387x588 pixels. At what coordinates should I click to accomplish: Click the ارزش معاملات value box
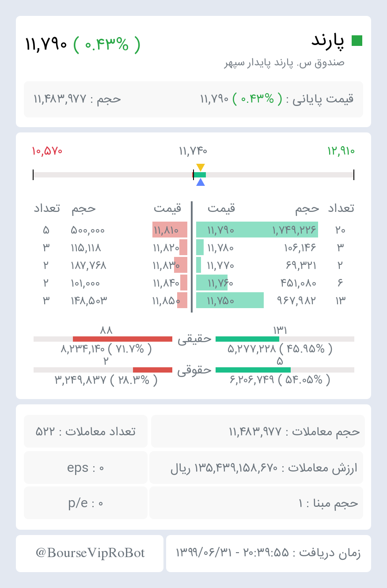click(x=256, y=467)
